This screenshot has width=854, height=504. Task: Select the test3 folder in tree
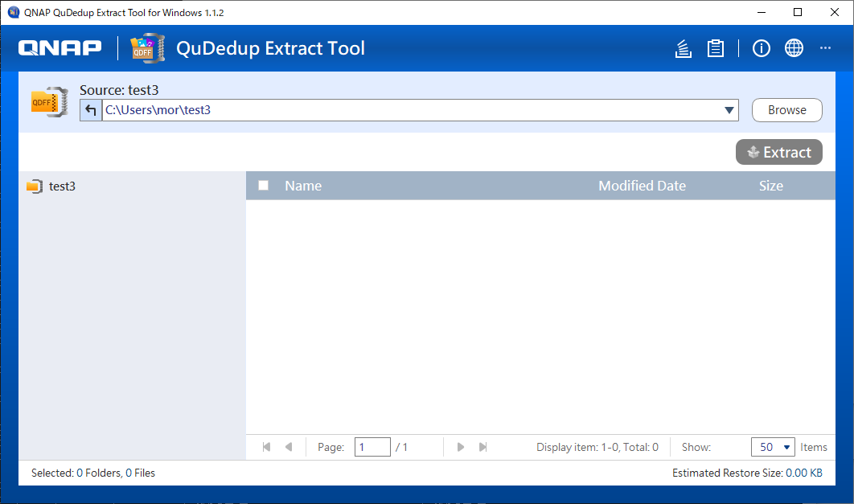click(51, 186)
